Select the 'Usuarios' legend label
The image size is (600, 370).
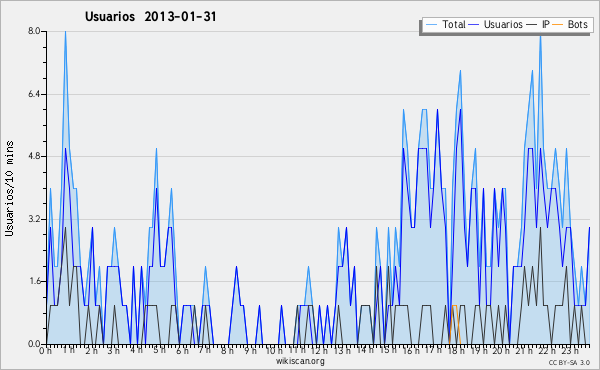tap(503, 24)
